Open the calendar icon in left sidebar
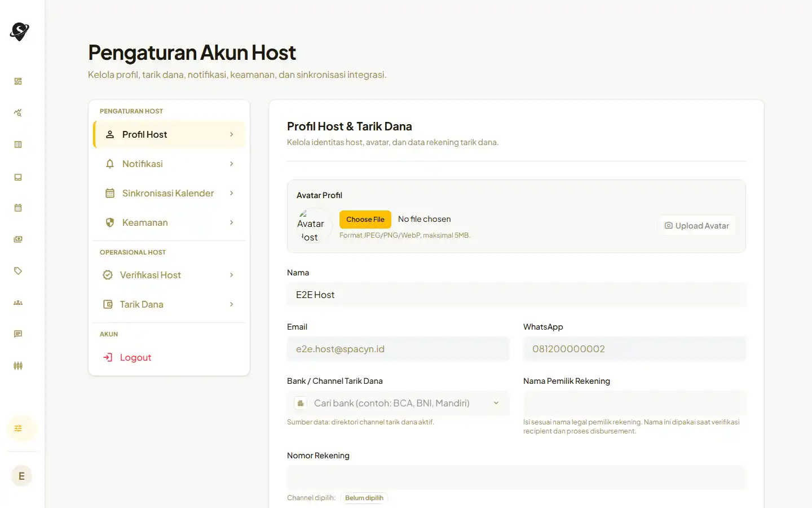Image resolution: width=812 pixels, height=508 pixels. pos(18,208)
